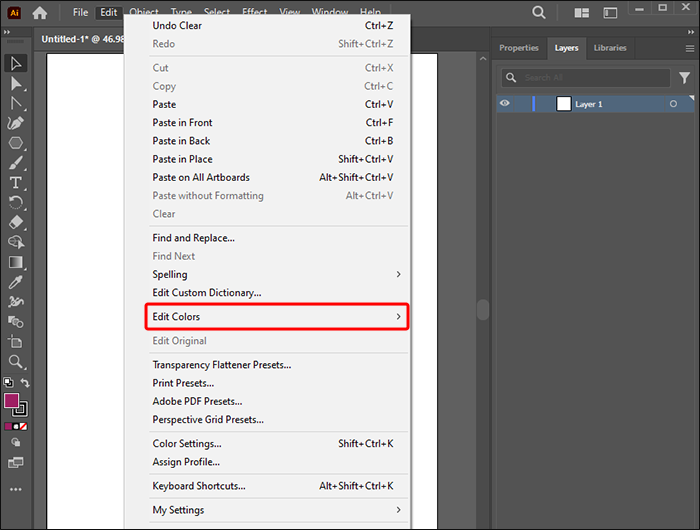Click Layer 1 target circle

tap(673, 104)
